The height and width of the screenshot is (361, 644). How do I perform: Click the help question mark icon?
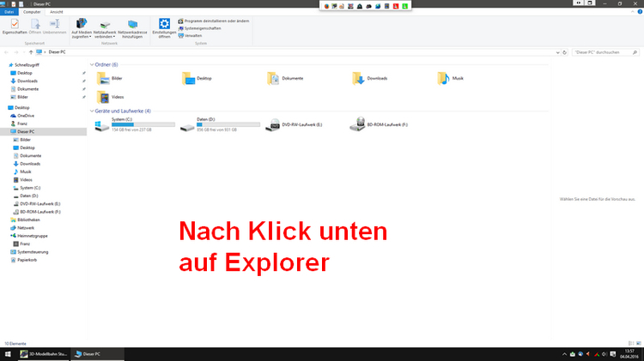pos(639,13)
